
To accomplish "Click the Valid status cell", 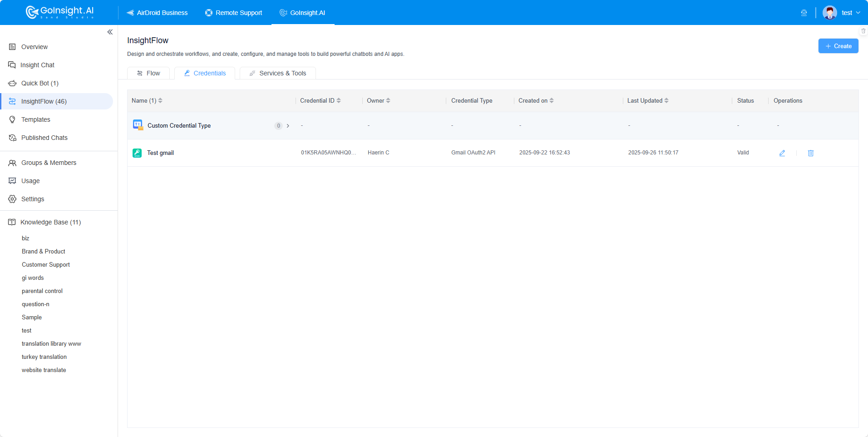I will tap(743, 153).
